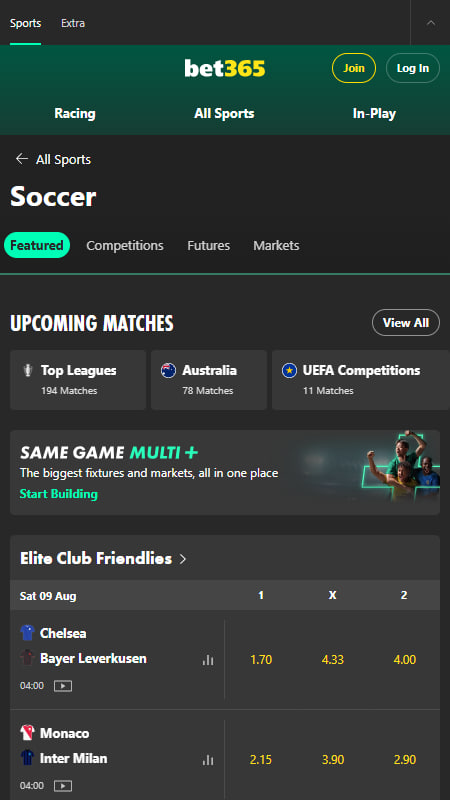Open stats icon for Monaco vs Inter Milan
The height and width of the screenshot is (800, 450).
pos(208,760)
